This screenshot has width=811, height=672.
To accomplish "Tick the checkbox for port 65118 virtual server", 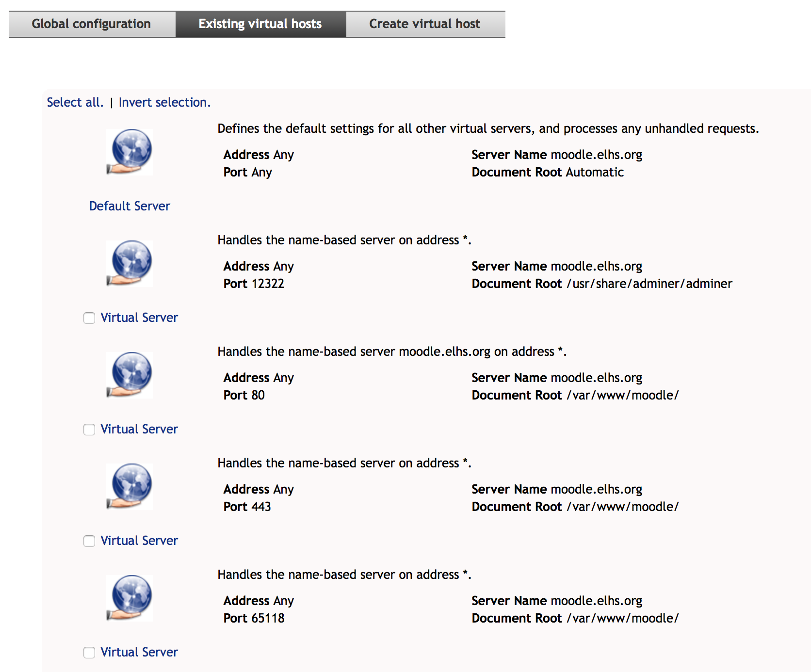I will point(89,653).
